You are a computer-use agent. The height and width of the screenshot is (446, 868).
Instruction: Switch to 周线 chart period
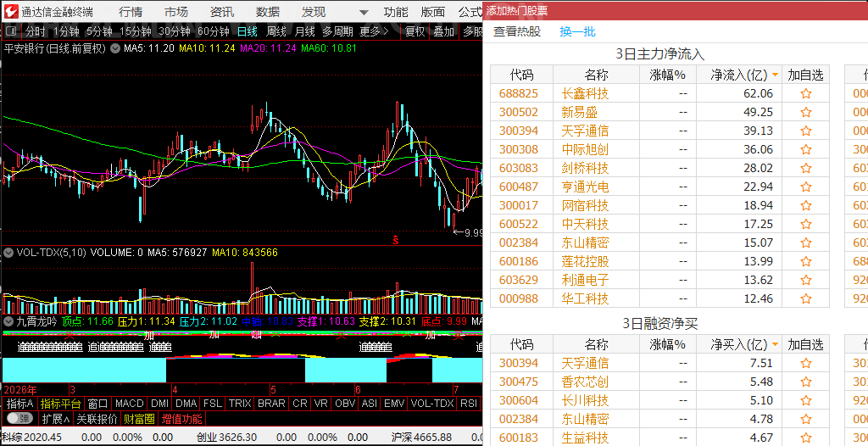[276, 31]
